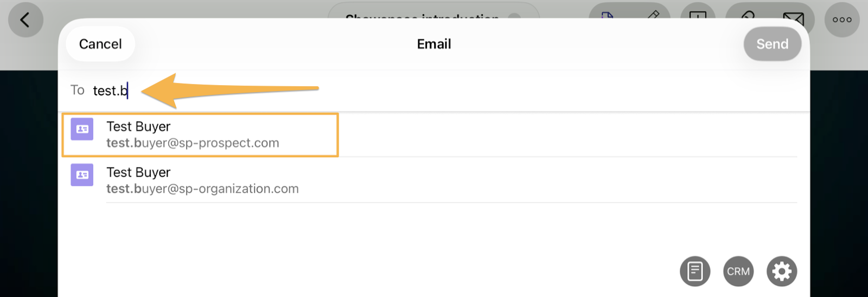868x297 pixels.
Task: Cancel the email draft
Action: tap(100, 44)
